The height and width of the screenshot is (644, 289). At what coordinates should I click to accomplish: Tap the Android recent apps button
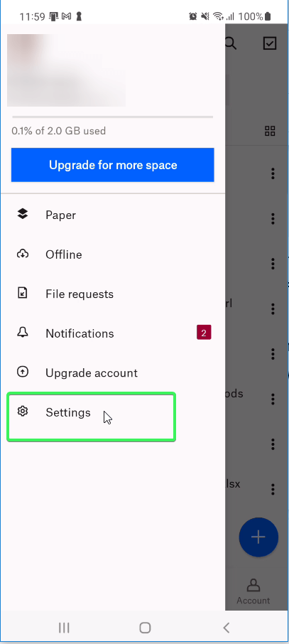click(x=64, y=627)
